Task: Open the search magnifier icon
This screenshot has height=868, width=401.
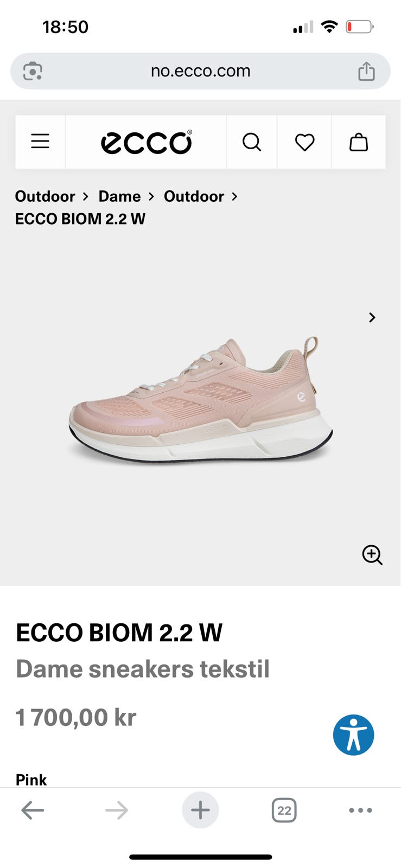Action: (x=252, y=142)
